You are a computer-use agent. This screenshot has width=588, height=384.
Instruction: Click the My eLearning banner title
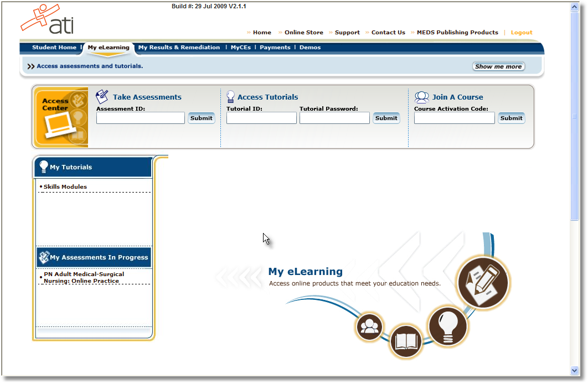tap(305, 271)
